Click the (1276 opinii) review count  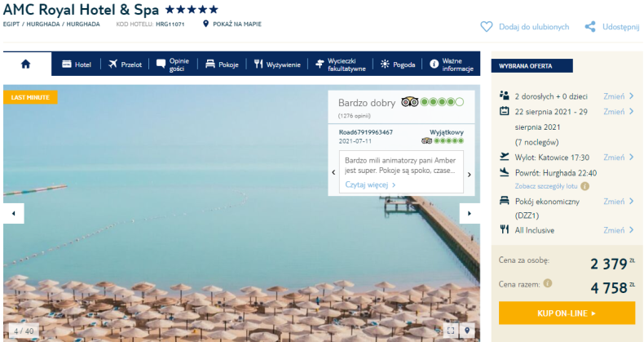(x=354, y=116)
